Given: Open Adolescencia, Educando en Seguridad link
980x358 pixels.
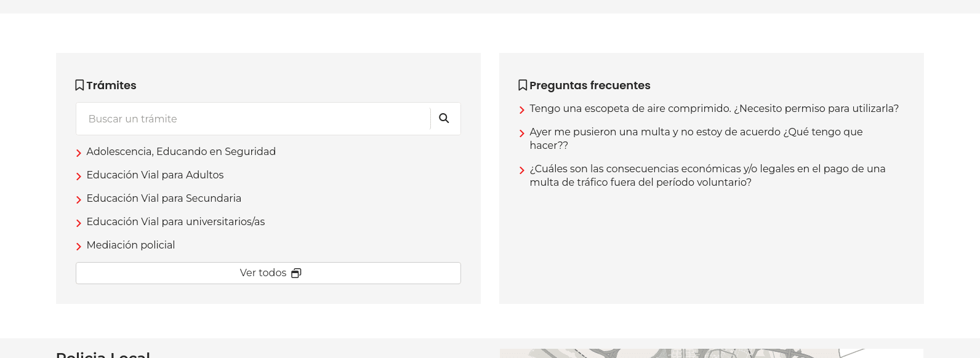Looking at the screenshot, I should (x=181, y=151).
